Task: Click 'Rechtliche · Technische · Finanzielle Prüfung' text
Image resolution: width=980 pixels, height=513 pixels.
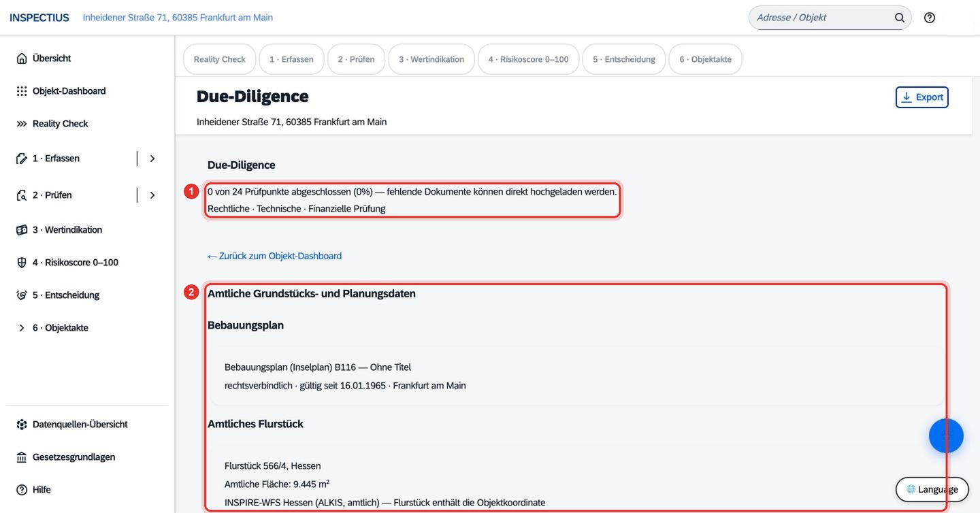Action: (x=297, y=209)
